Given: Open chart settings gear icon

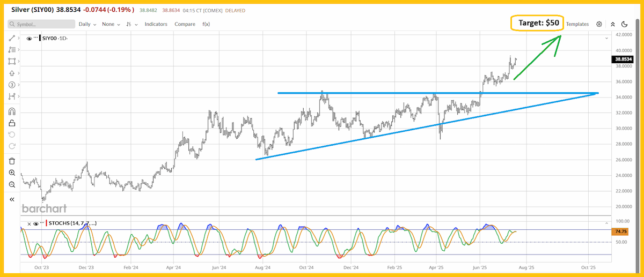Looking at the screenshot, I should (x=599, y=24).
